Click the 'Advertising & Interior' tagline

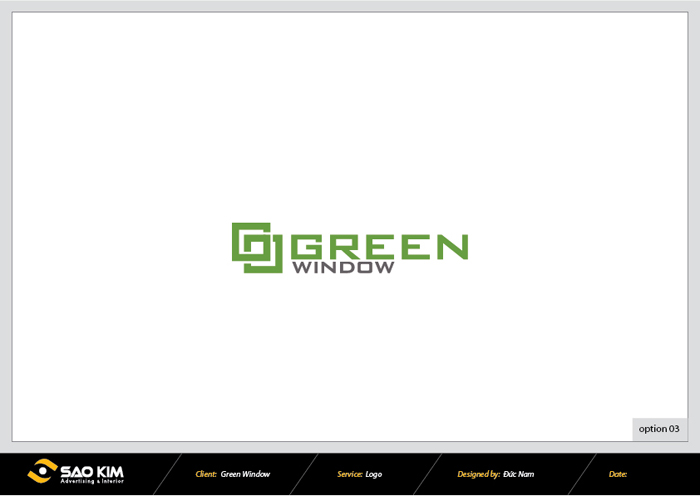coord(91,481)
